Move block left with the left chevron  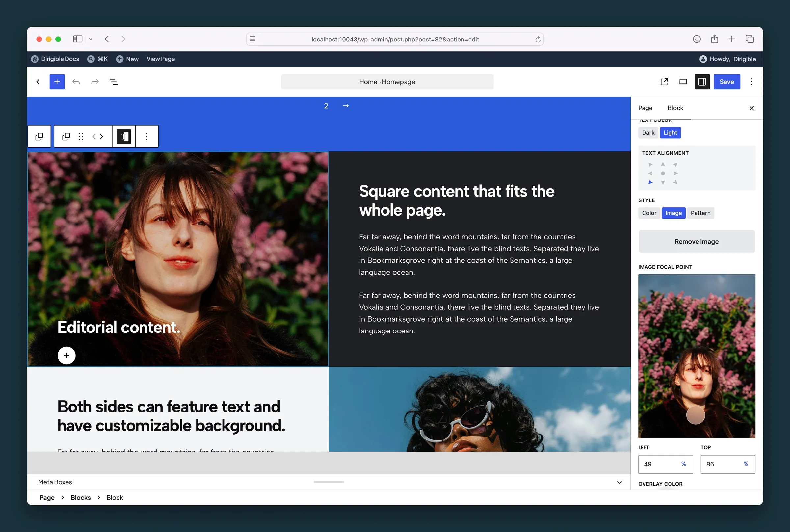coord(94,136)
